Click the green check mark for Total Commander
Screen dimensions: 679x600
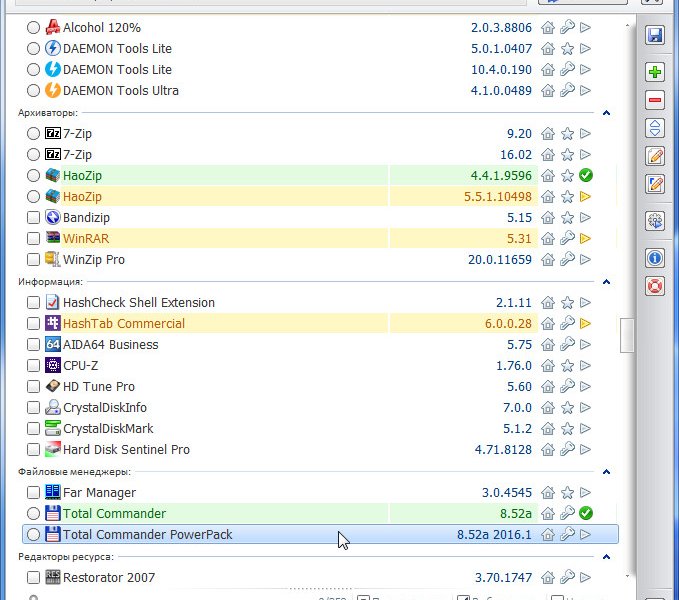586,513
